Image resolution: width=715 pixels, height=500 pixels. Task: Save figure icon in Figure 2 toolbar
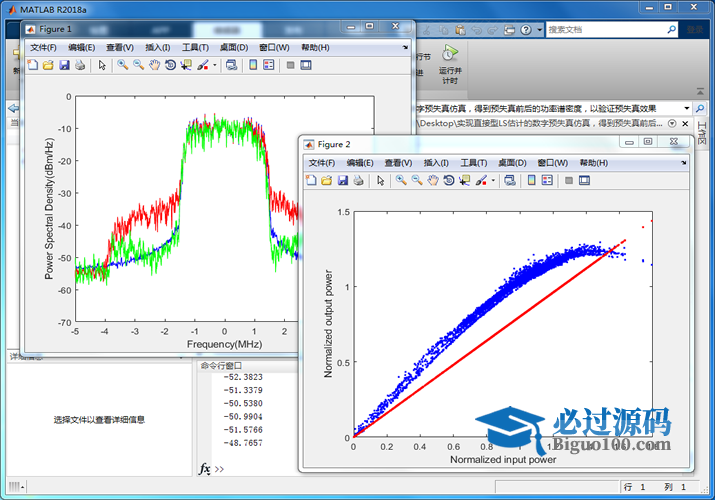[343, 180]
